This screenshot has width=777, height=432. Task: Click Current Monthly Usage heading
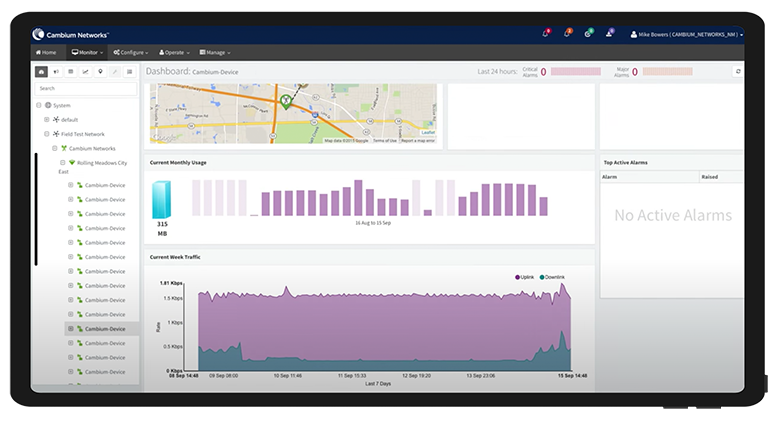178,162
